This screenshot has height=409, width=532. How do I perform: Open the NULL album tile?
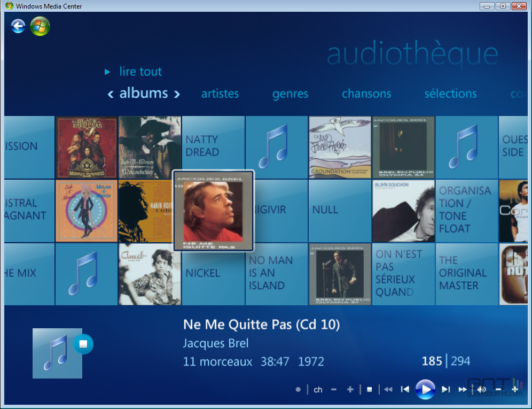click(340, 211)
